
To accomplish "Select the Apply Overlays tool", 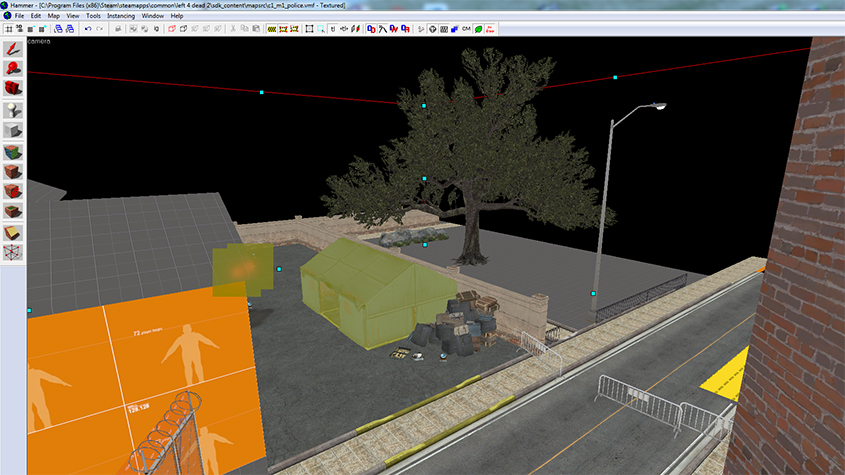I will coord(13,211).
